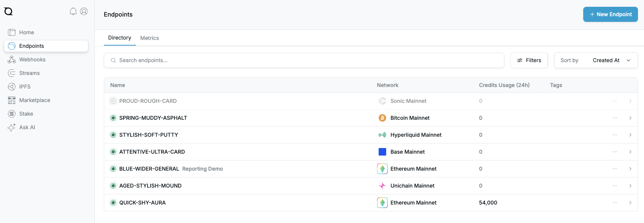Screen dimensions: 644x223
Task: Select the Directory tab
Action: [120, 38]
